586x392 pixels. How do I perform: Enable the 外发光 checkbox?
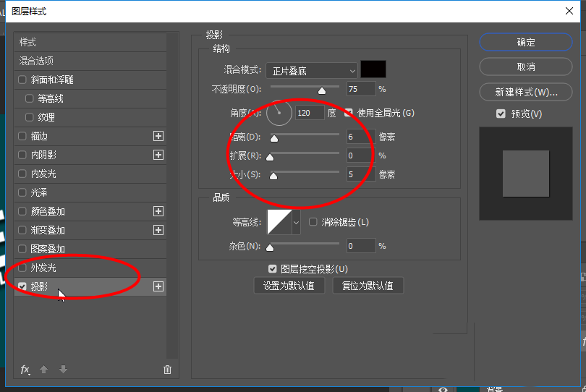coord(22,268)
